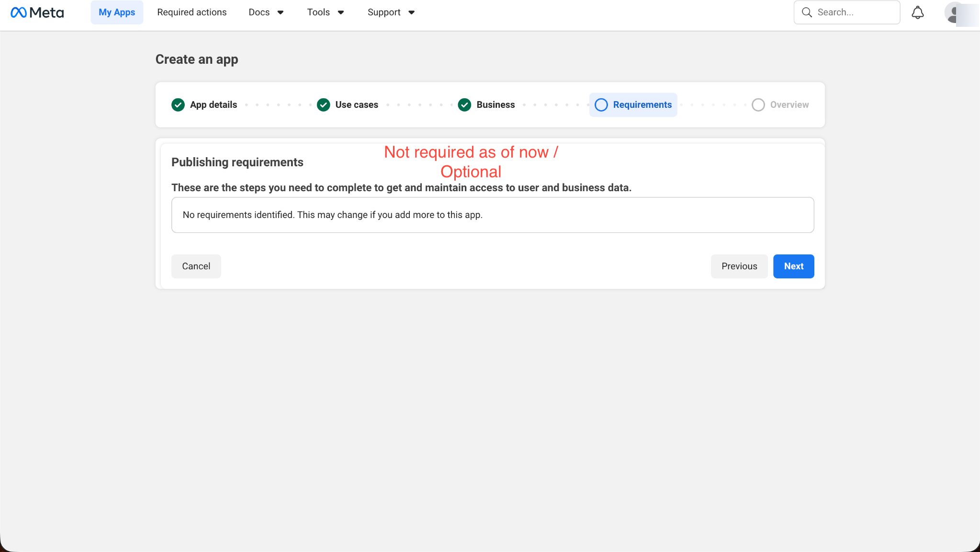Select the Business step label
This screenshot has width=980, height=552.
click(x=496, y=105)
